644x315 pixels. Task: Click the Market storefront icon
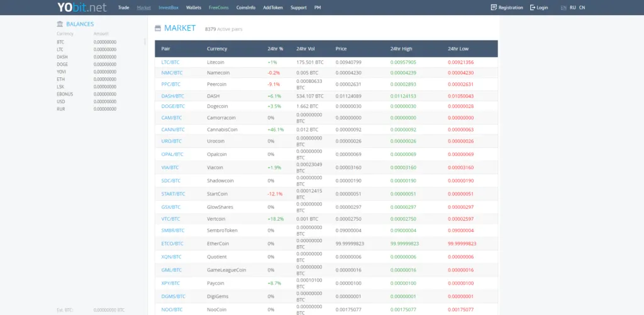coord(158,28)
